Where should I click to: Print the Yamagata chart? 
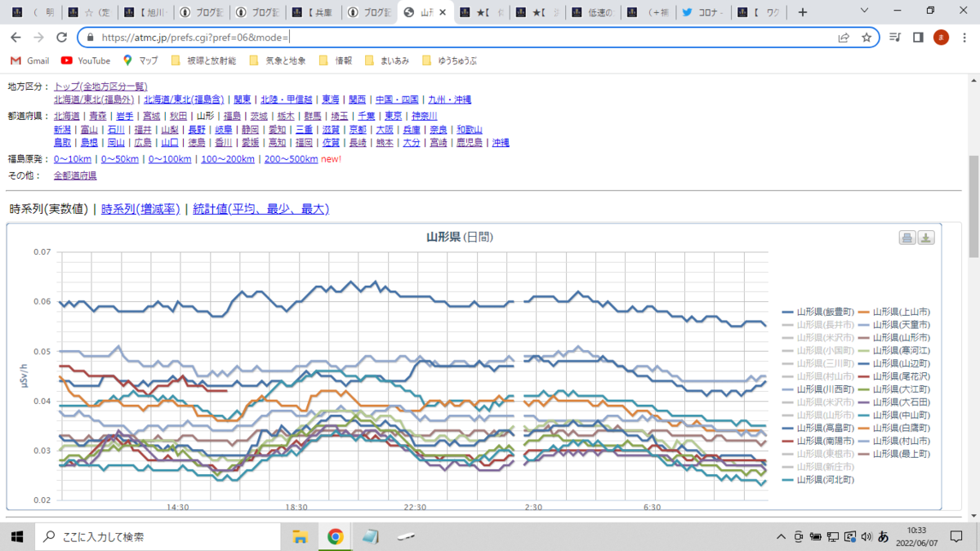(907, 238)
